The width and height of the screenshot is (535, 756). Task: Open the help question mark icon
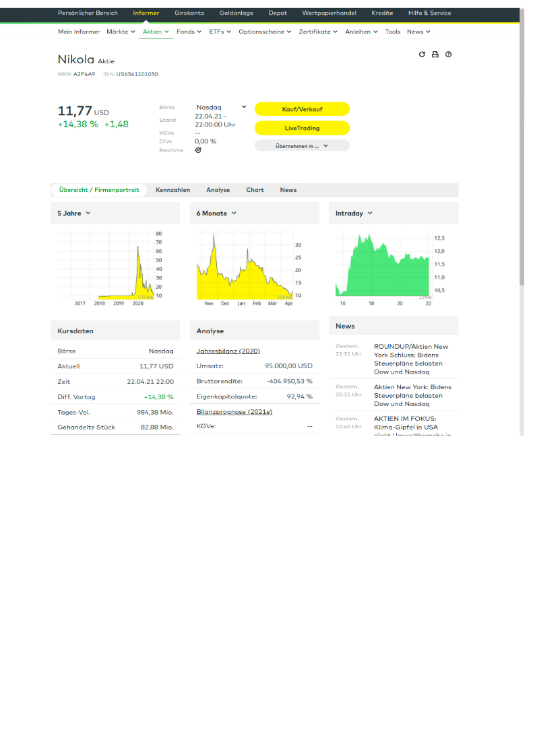point(449,55)
